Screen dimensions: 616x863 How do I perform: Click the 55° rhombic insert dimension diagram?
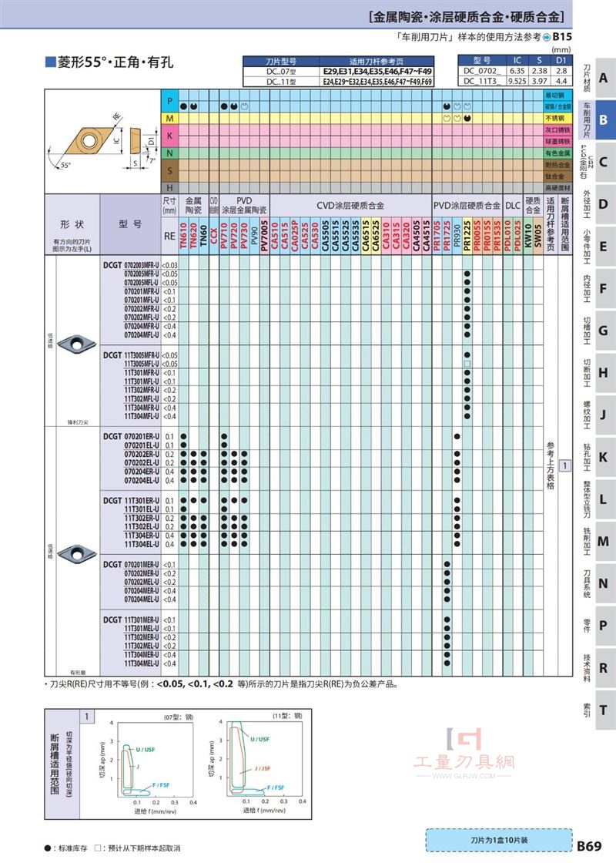point(102,142)
